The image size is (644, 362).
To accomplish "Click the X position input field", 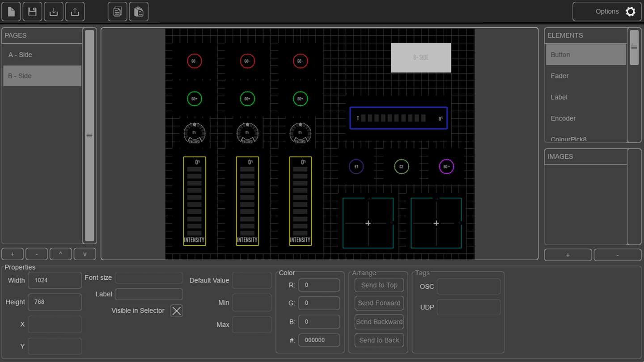I will tap(55, 324).
